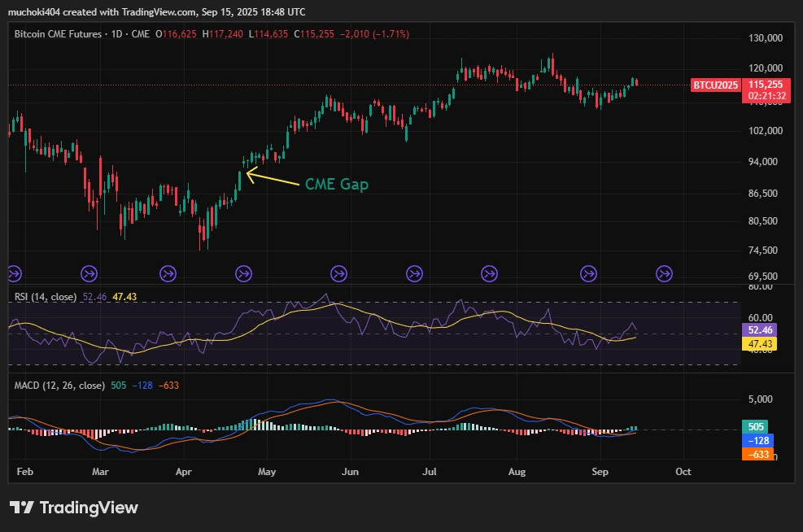Click the 02:21:32 countdown timer badge
The height and width of the screenshot is (532, 803).
coord(766,95)
